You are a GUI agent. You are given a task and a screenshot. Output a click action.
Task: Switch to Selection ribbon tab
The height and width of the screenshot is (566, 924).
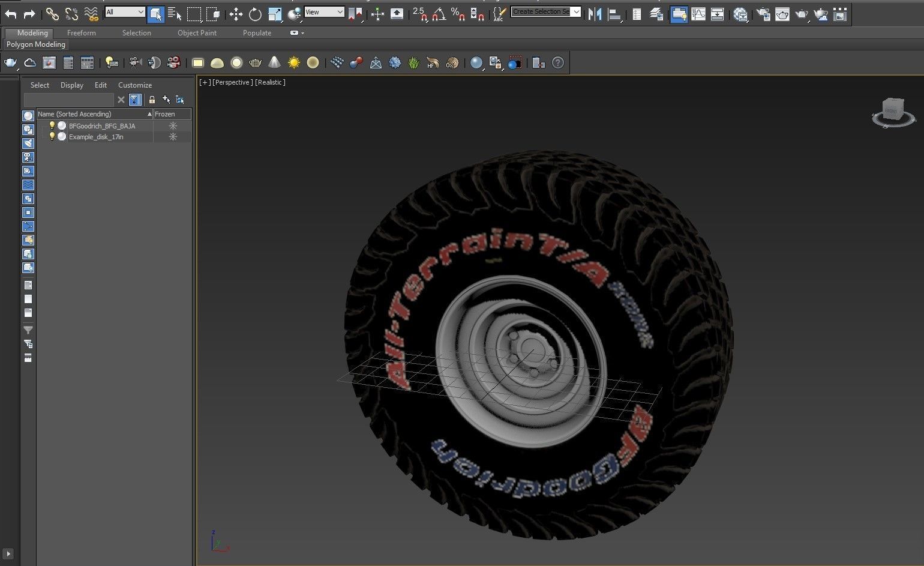pos(137,33)
